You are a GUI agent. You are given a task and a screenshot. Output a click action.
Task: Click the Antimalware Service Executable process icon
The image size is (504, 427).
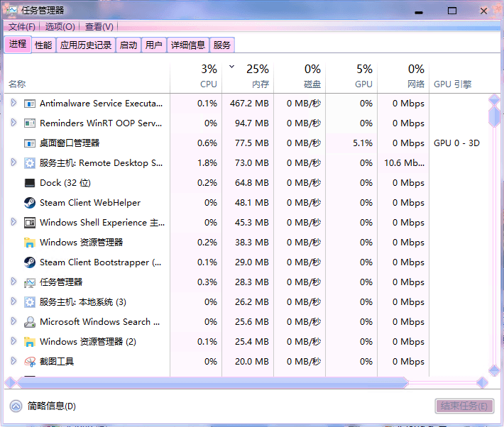(30, 104)
